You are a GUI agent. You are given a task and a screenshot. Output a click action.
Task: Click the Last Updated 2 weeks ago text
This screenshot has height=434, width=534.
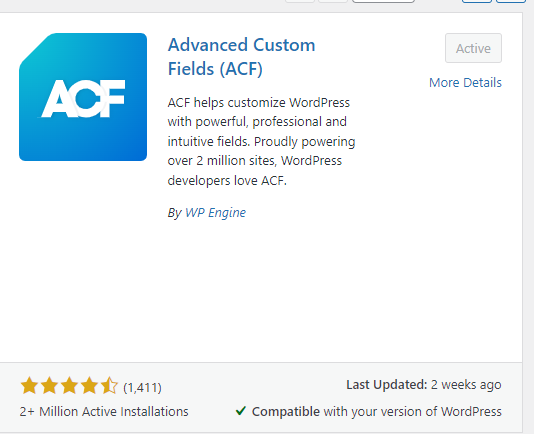tap(424, 385)
